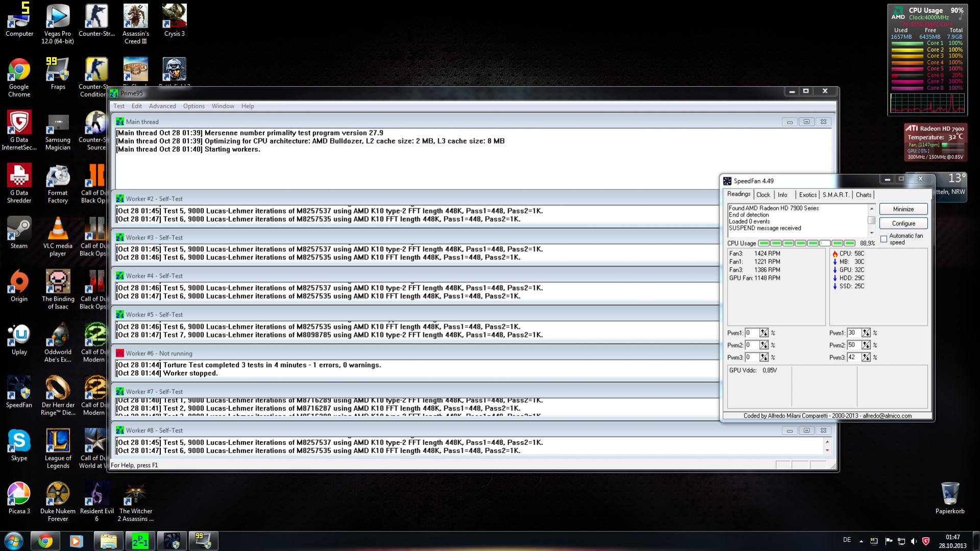Click Prime95 taskbar icon

click(x=140, y=541)
